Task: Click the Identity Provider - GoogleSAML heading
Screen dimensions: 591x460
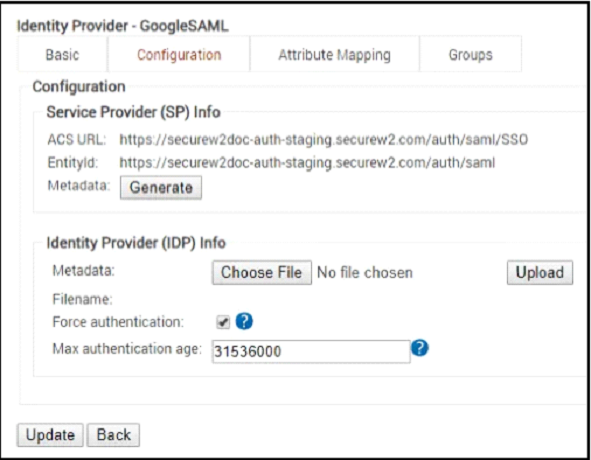Action: [x=123, y=26]
